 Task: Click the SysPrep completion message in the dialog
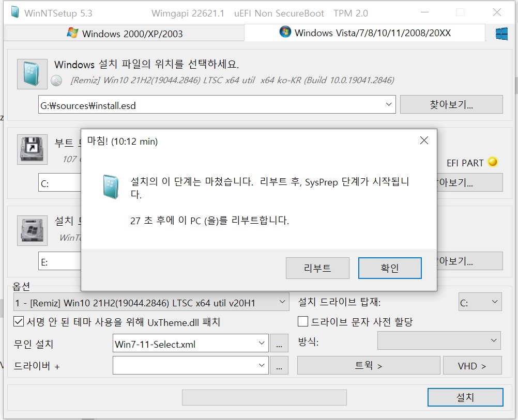(x=270, y=188)
